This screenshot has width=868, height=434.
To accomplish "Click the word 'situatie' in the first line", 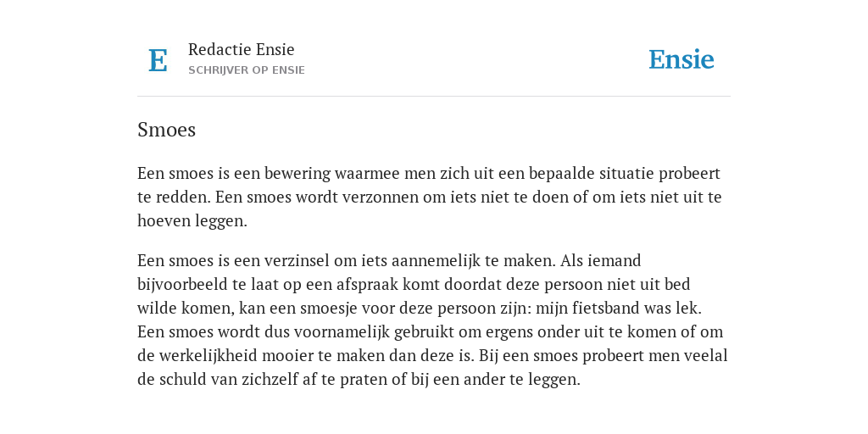I will point(626,173).
